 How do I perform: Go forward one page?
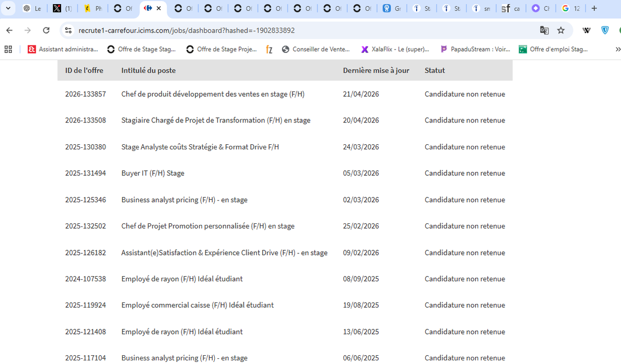[28, 31]
